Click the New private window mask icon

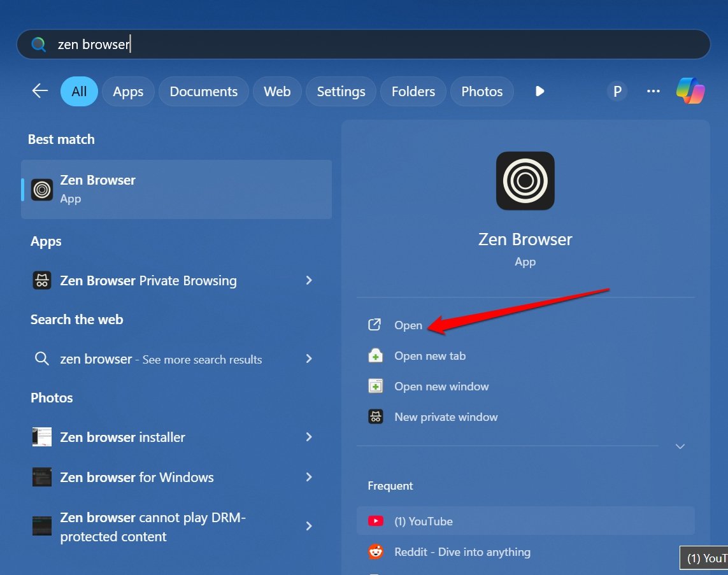tap(375, 416)
